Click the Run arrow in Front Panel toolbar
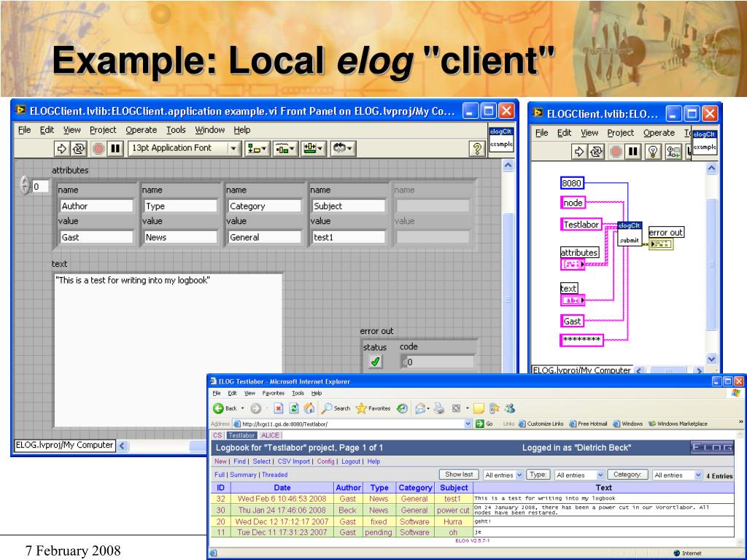The width and height of the screenshot is (747, 560). tap(61, 148)
